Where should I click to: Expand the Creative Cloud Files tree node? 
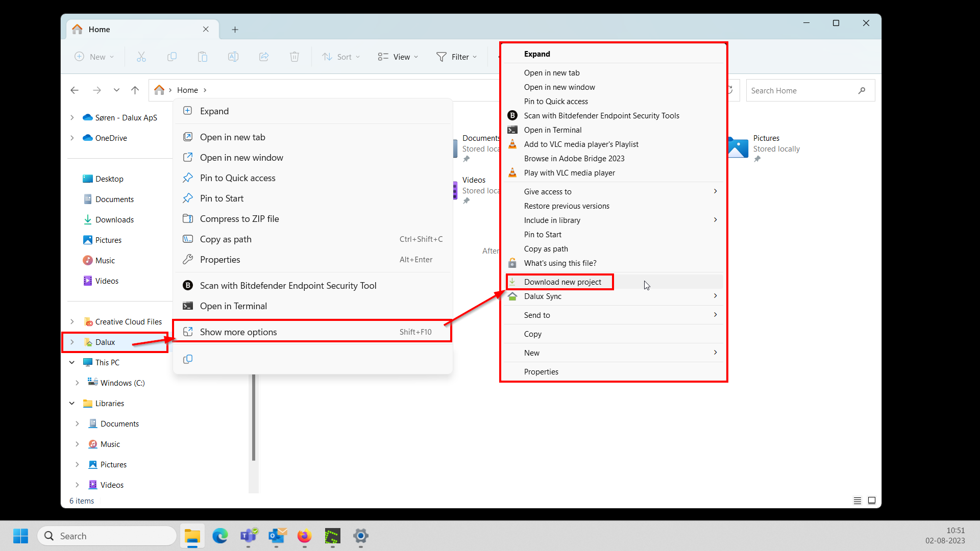click(72, 322)
